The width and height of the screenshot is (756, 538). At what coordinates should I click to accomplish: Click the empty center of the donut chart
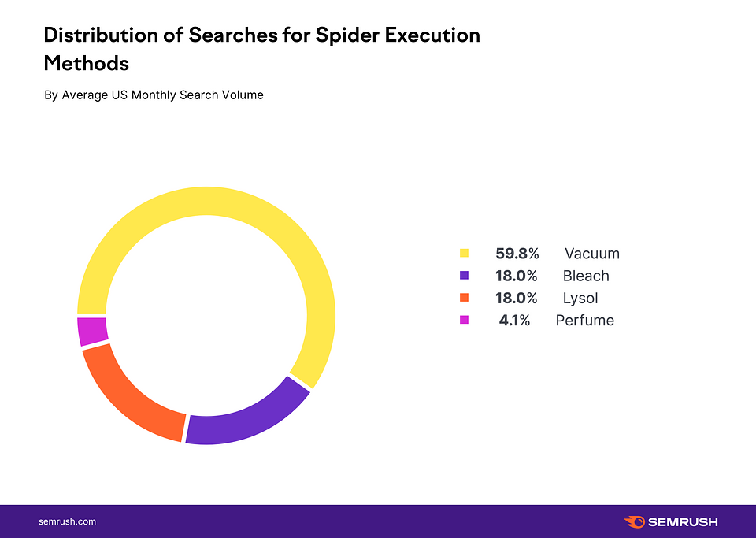tap(206, 315)
